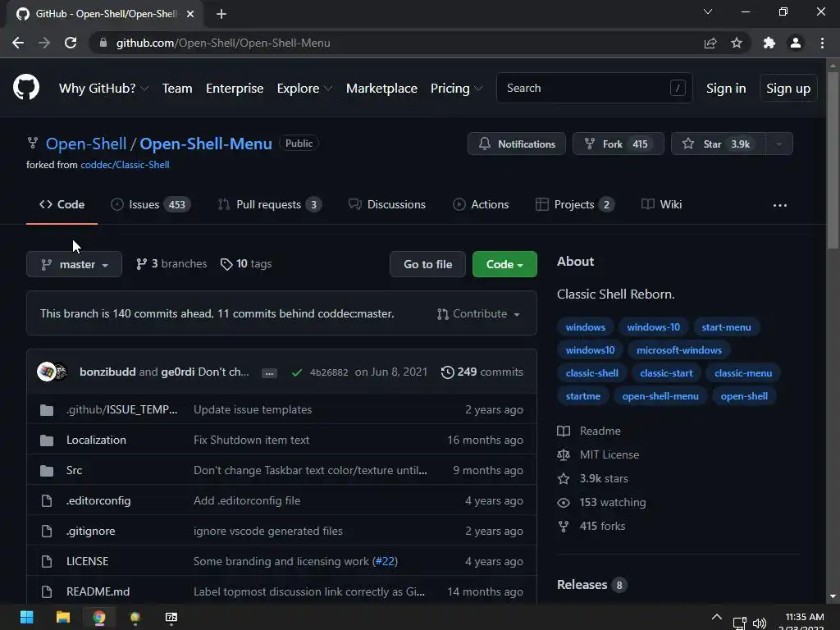Open the MIT License link
The image size is (840, 630).
pos(598,454)
